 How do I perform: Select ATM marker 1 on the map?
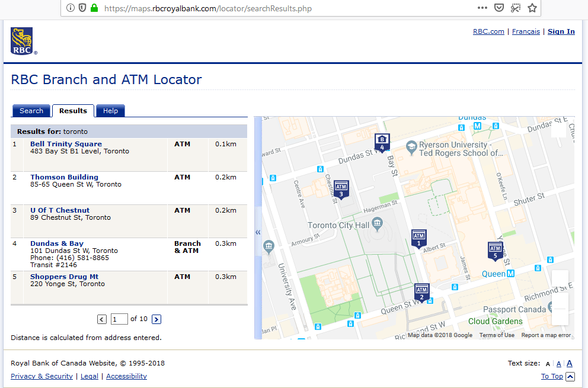pyautogui.click(x=419, y=239)
